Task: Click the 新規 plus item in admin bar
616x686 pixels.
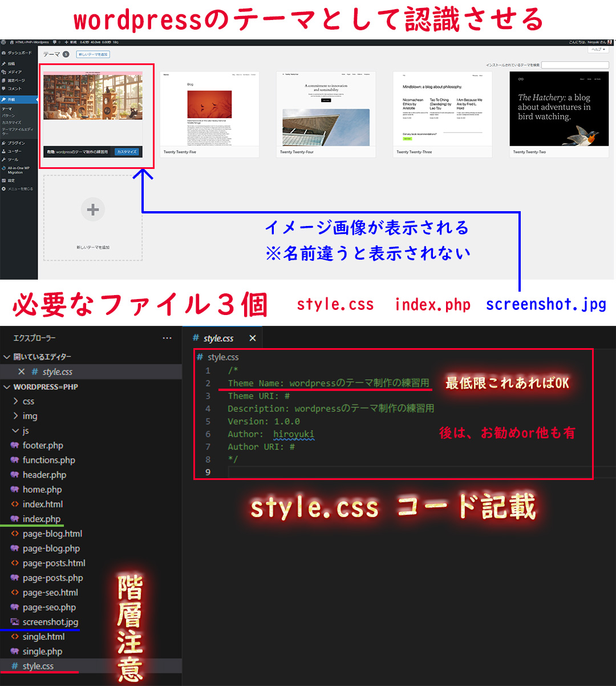Action: (x=71, y=42)
